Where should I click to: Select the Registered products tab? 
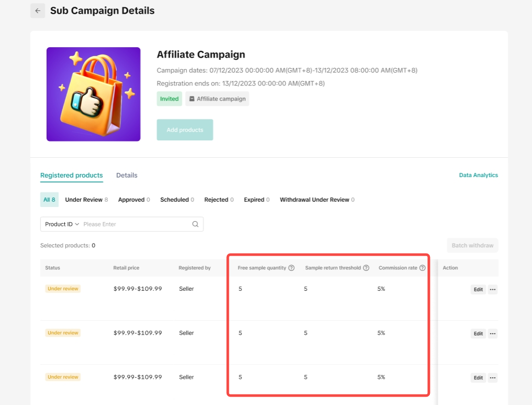tap(72, 176)
